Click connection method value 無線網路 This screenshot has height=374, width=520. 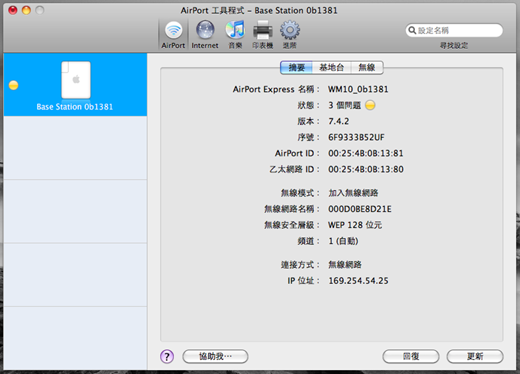(345, 265)
